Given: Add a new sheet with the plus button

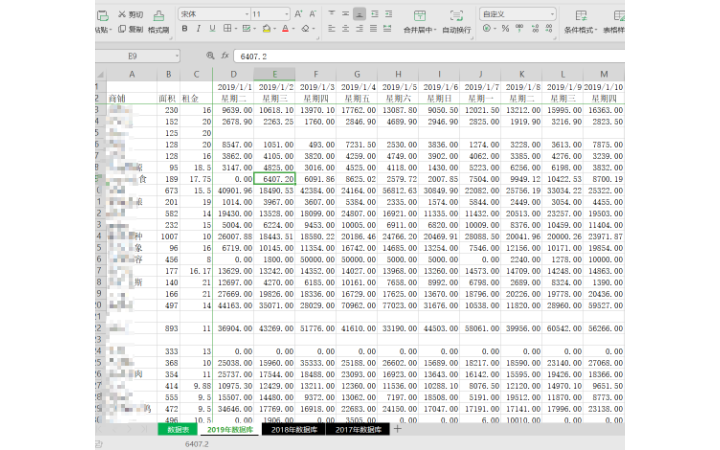Looking at the screenshot, I should pyautogui.click(x=398, y=429).
